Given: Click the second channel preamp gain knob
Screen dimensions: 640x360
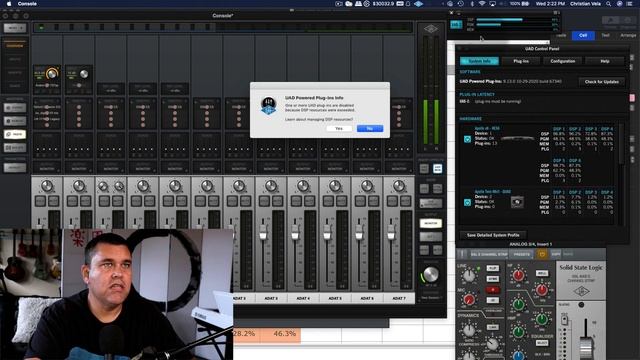Looking at the screenshot, I should [84, 74].
